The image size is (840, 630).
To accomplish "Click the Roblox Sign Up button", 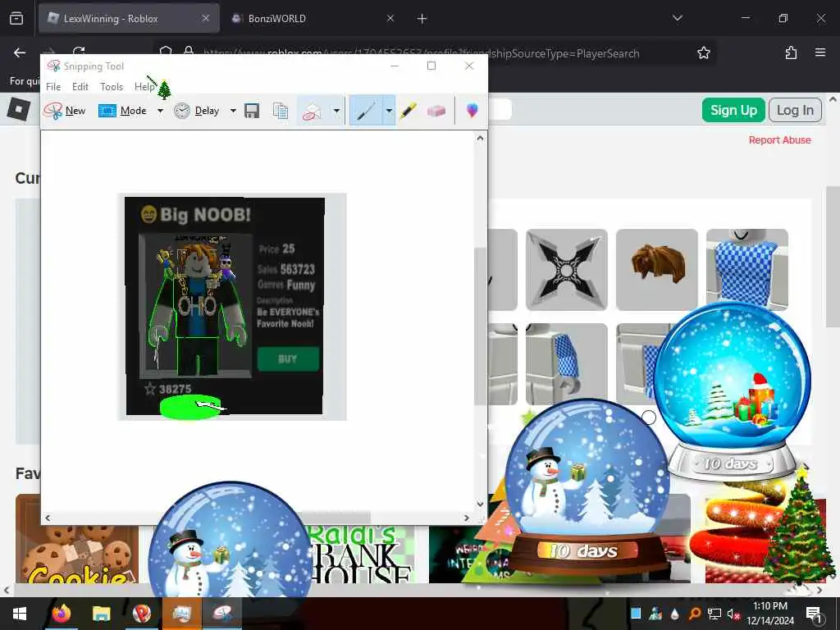I will coord(733,110).
